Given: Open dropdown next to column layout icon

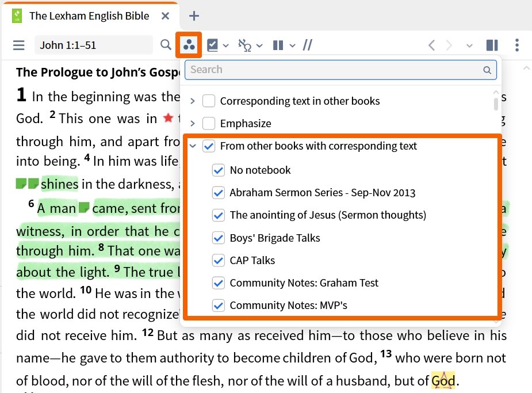Looking at the screenshot, I should click(292, 45).
